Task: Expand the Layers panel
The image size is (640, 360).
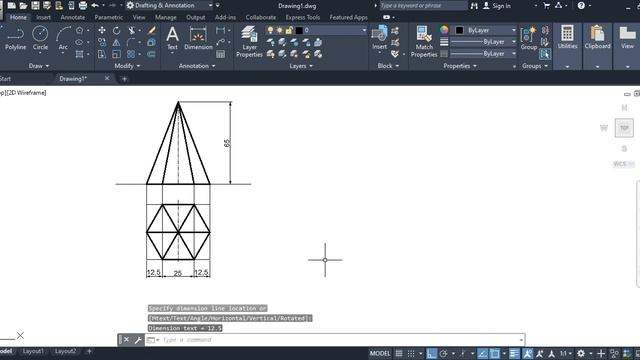Action: pyautogui.click(x=301, y=66)
